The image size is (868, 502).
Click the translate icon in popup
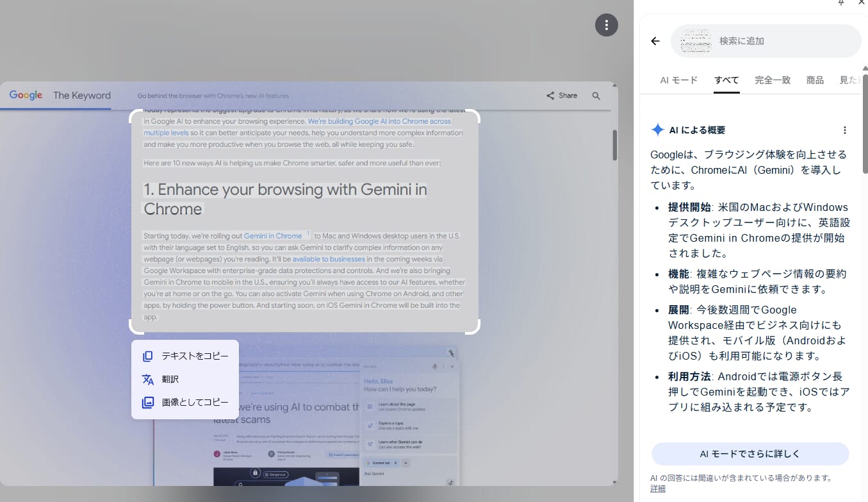(x=148, y=379)
